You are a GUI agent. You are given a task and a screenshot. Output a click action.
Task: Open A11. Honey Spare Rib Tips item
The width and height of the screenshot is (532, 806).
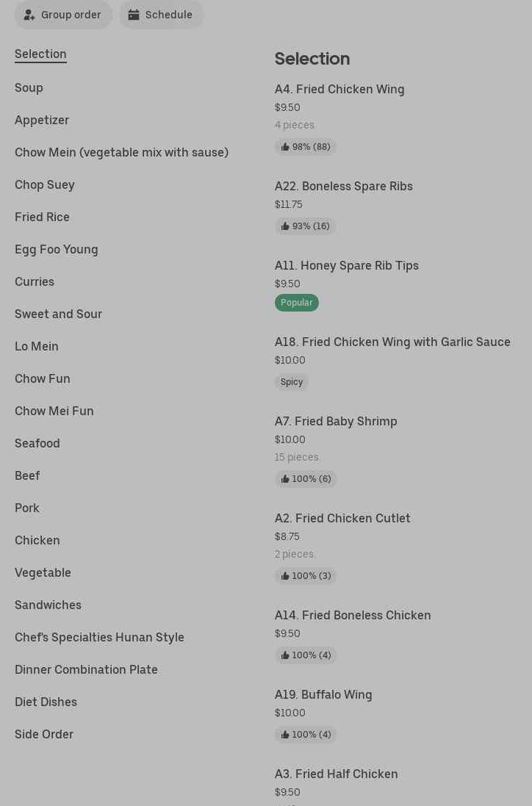(346, 265)
